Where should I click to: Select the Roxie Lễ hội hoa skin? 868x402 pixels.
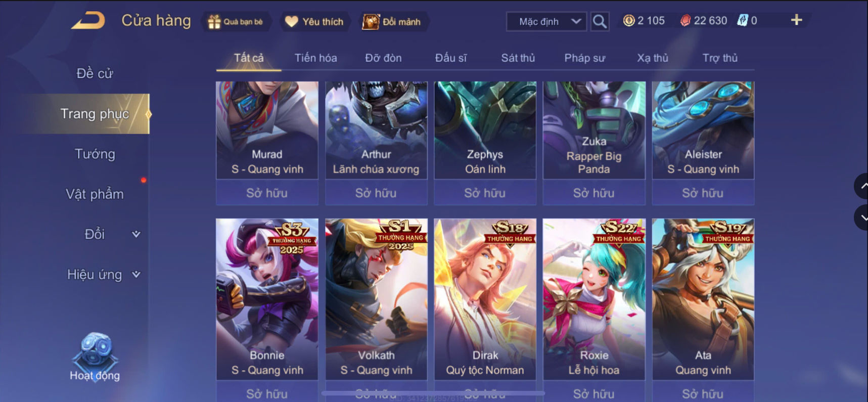point(594,299)
